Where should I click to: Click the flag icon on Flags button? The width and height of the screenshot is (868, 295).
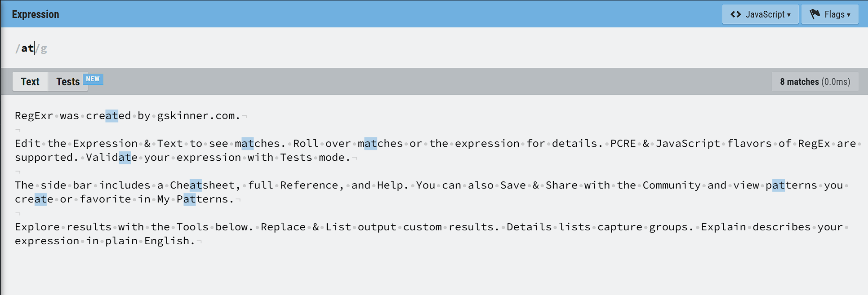pyautogui.click(x=815, y=14)
